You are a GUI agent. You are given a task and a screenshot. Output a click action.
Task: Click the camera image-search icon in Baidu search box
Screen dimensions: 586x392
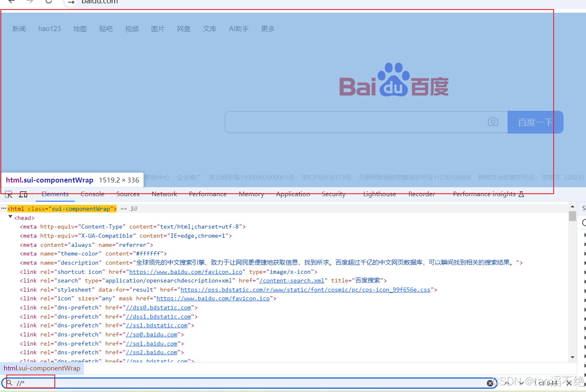(493, 122)
